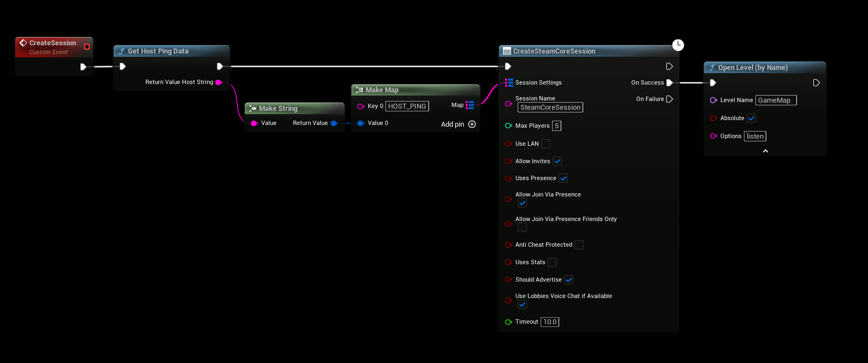
Task: Enable Allow Join Via Presence Friends Only
Action: 522,228
